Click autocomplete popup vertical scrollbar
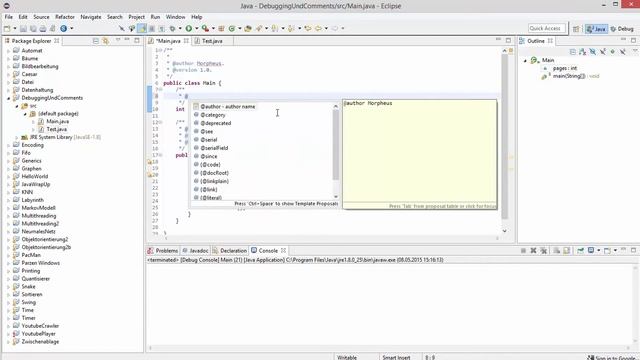The image size is (640, 360). (x=336, y=145)
